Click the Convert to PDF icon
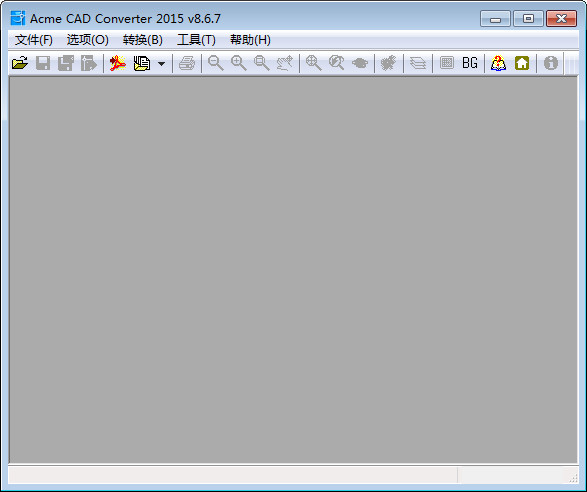Screen dimensions: 587x492 [118, 63]
